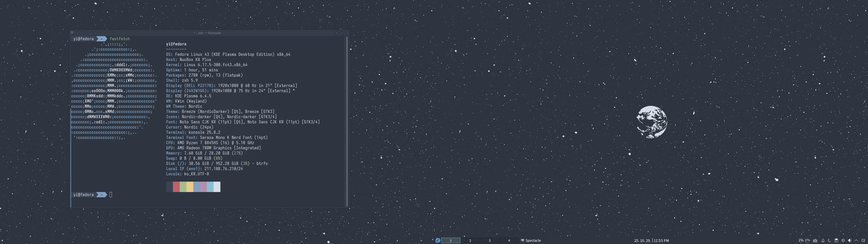Open the clipboard manager tray icon
This screenshot has height=244, width=868.
click(836, 241)
